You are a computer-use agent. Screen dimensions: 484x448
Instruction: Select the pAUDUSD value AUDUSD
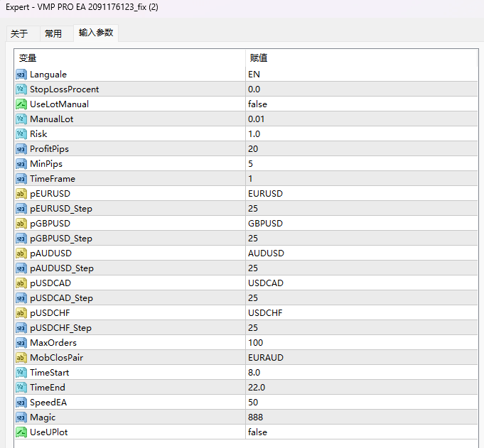[266, 253]
